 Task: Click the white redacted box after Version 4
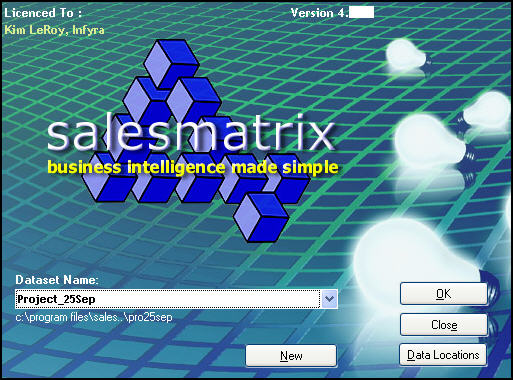[x=361, y=13]
